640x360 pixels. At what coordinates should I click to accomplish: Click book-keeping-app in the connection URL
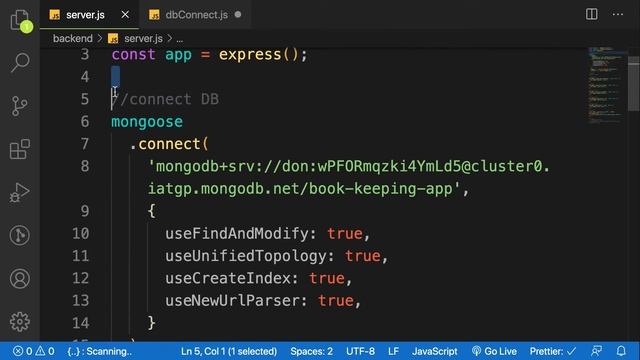381,189
